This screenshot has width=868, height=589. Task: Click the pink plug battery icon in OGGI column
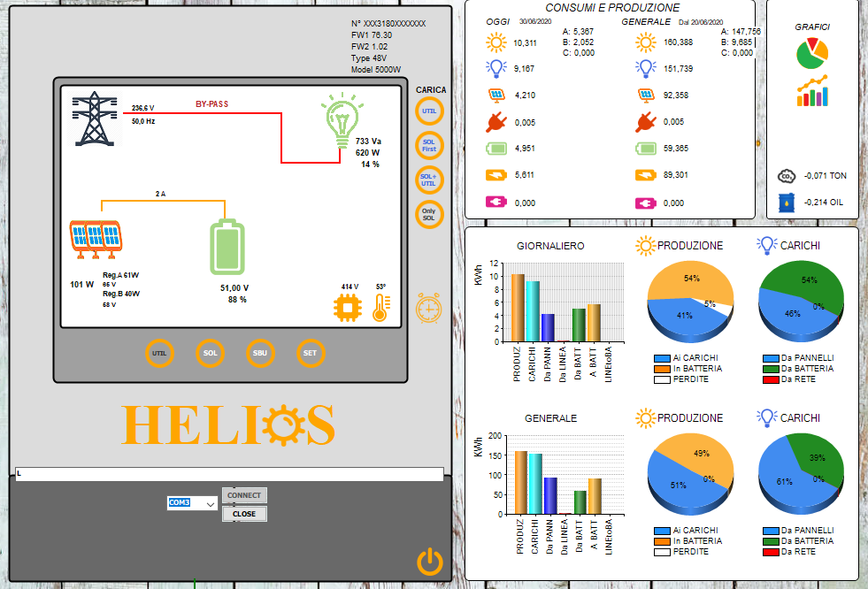[x=496, y=202]
